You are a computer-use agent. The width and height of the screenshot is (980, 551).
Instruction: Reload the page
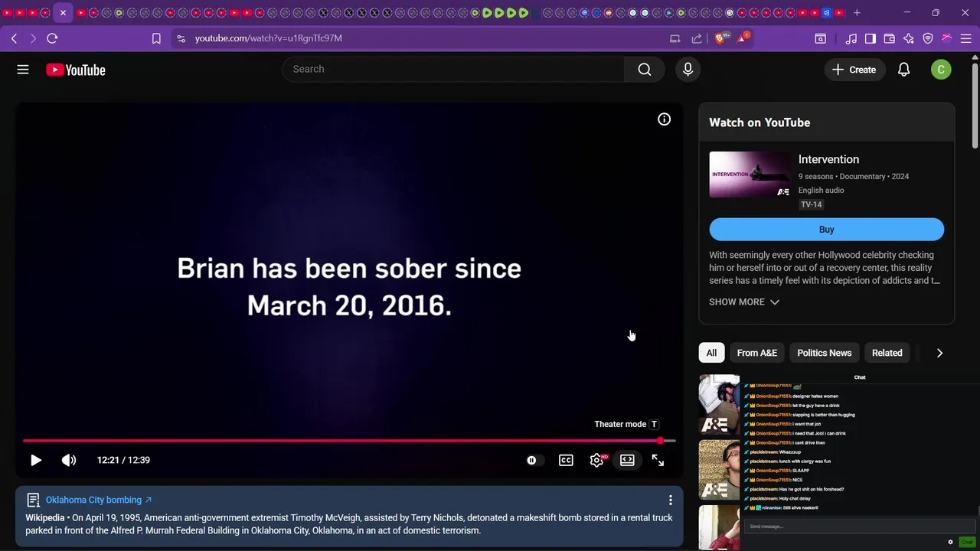[x=52, y=38]
